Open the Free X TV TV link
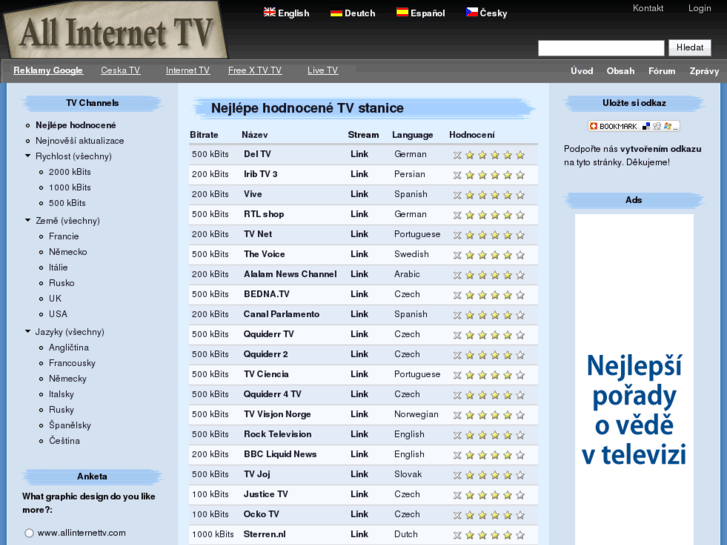 (x=255, y=71)
